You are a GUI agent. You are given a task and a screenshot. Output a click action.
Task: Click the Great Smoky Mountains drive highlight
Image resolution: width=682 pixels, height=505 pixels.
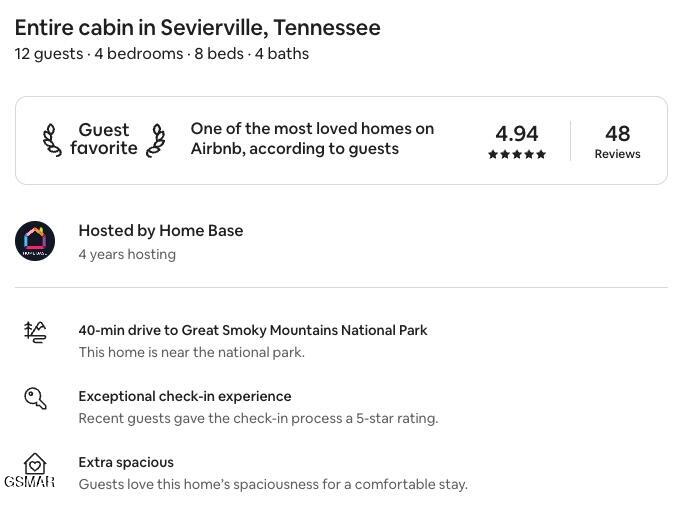[x=253, y=330]
